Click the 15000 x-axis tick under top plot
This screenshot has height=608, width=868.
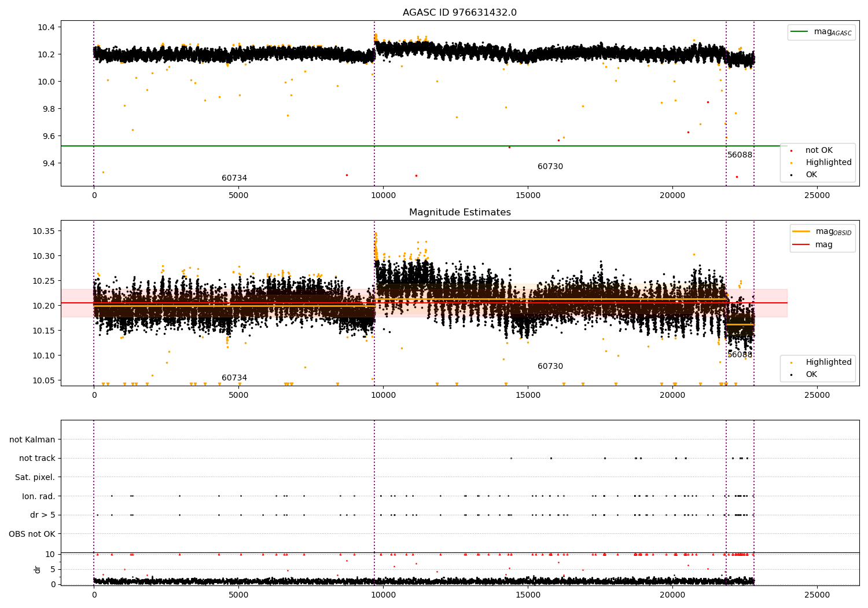pos(528,195)
